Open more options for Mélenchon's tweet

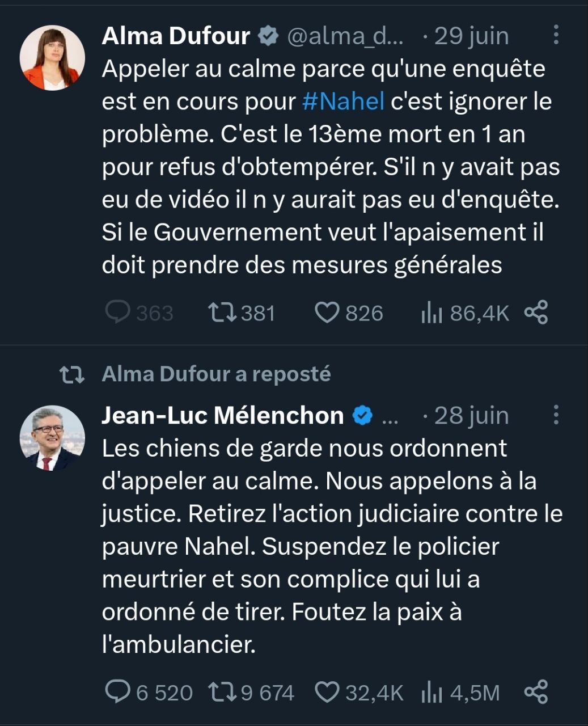point(556,415)
